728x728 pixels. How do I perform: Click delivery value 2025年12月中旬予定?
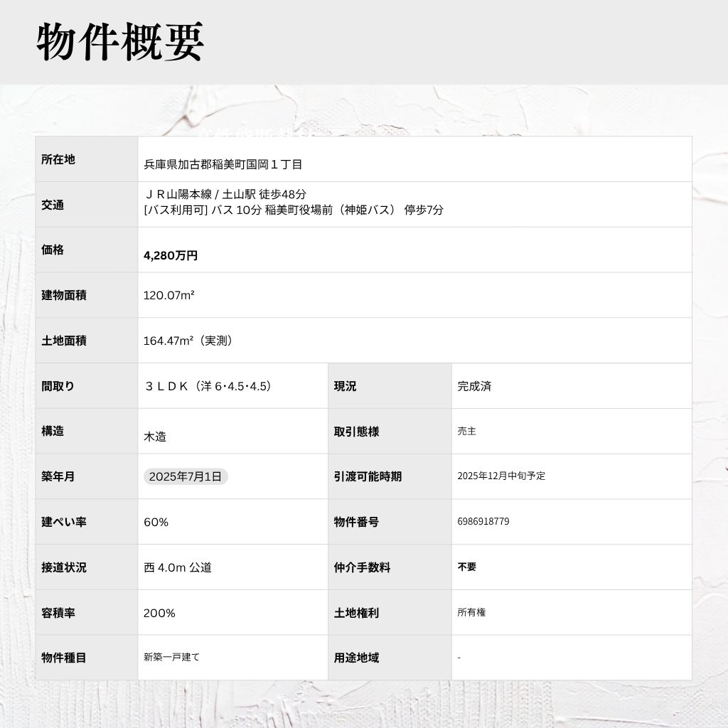point(501,476)
